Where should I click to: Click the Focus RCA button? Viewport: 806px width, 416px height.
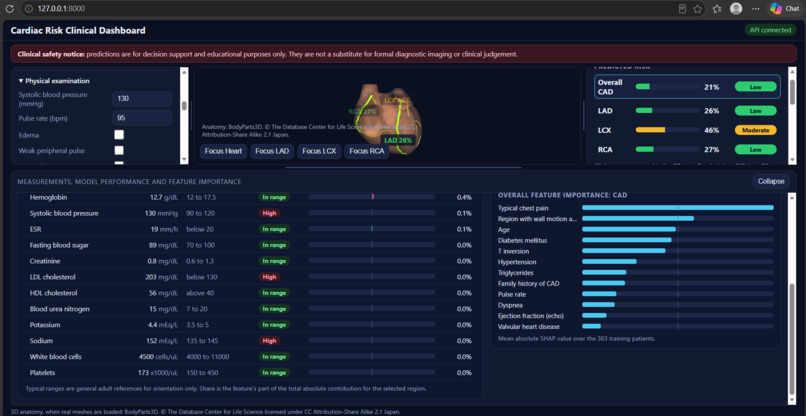[x=367, y=151]
